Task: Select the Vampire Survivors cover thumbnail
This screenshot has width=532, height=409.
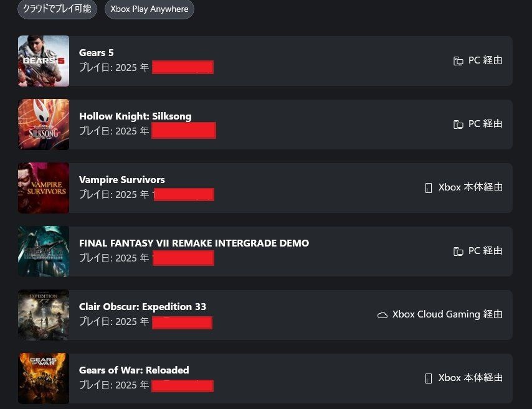Action: click(44, 188)
